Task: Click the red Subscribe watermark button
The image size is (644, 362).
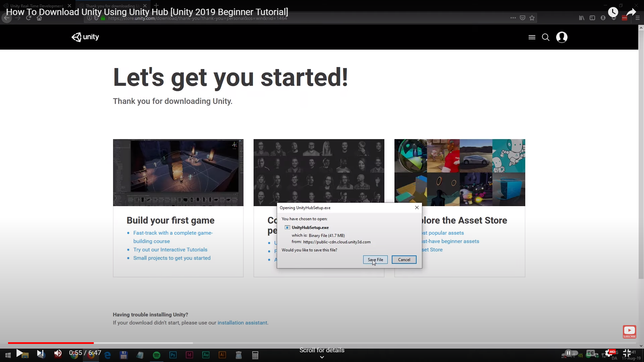Action: [629, 332]
